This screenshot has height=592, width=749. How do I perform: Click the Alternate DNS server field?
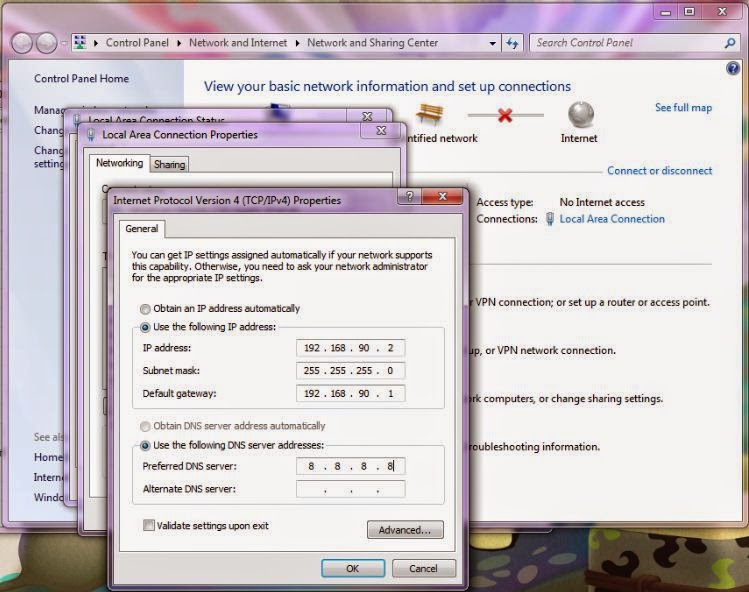coord(351,489)
